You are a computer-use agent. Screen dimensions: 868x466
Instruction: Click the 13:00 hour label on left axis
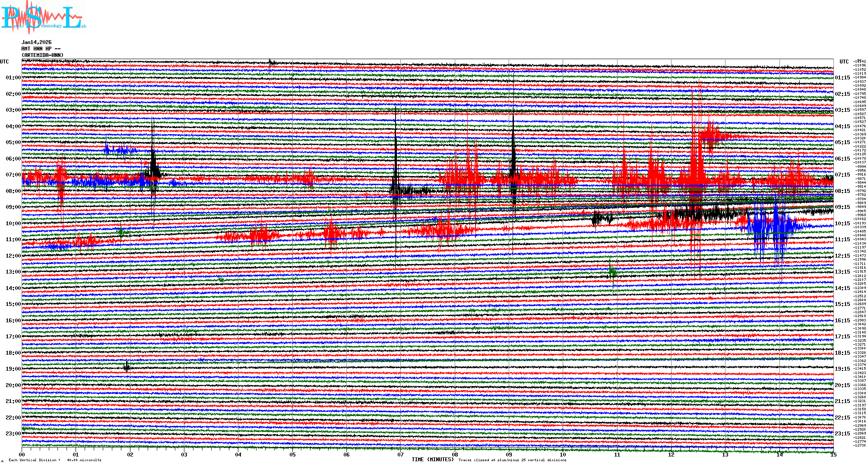coord(13,272)
